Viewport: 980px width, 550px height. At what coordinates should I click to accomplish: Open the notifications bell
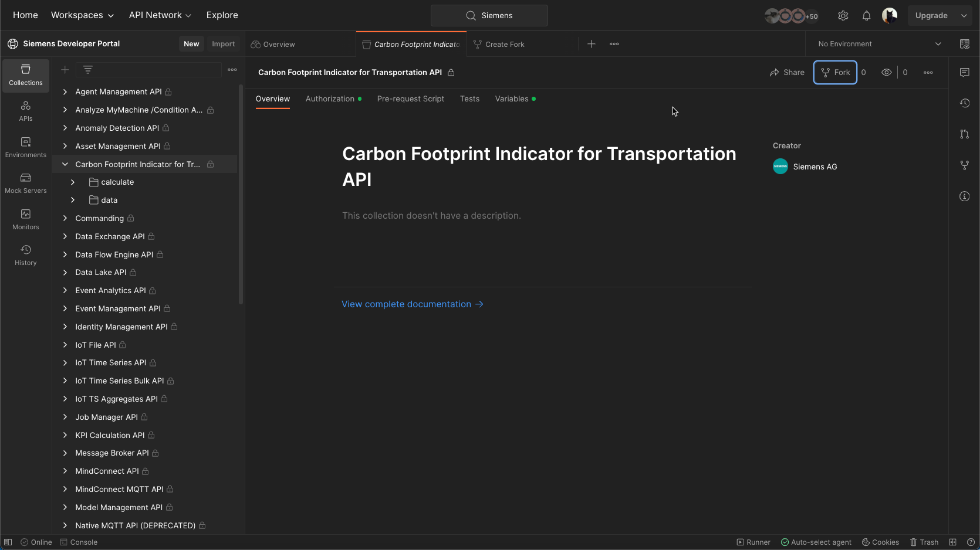tap(867, 16)
